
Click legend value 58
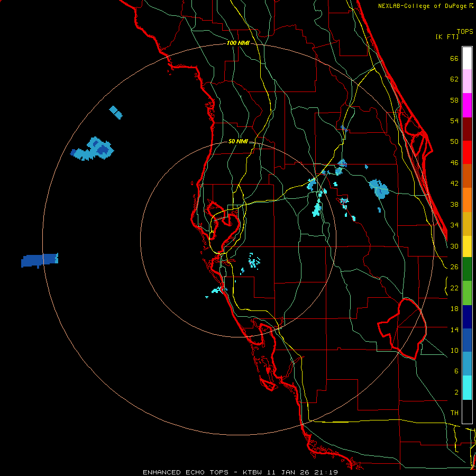click(x=454, y=100)
